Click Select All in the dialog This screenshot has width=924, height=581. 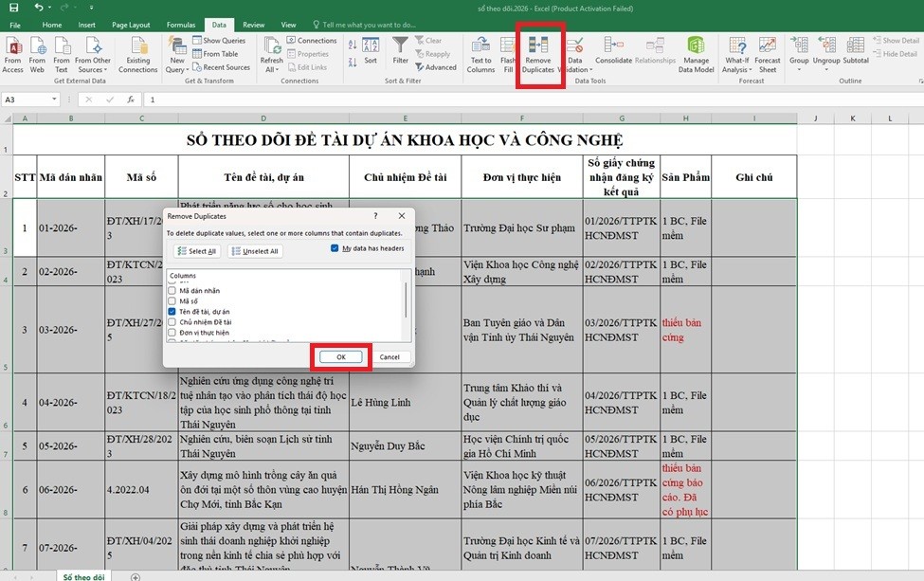tap(197, 251)
